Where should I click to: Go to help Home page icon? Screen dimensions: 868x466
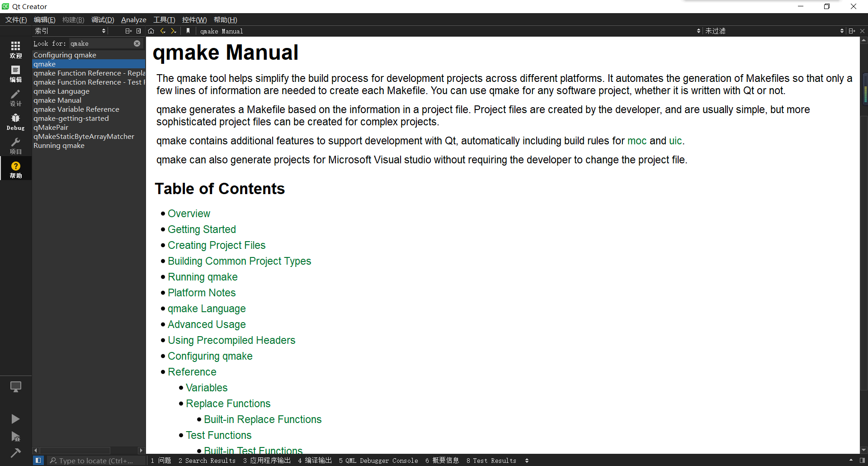pyautogui.click(x=151, y=31)
